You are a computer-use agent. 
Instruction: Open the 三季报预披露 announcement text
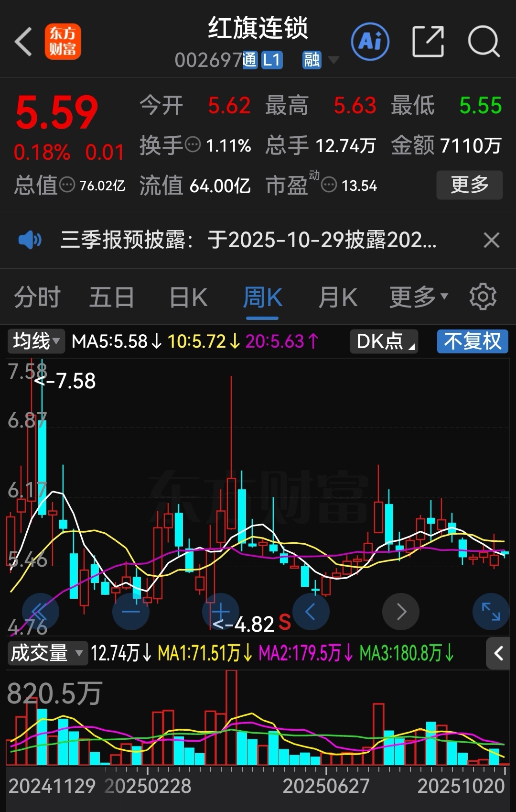[x=248, y=240]
